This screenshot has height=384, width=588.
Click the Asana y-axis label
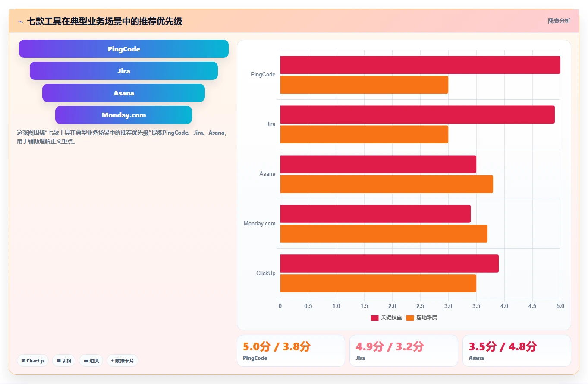(267, 174)
